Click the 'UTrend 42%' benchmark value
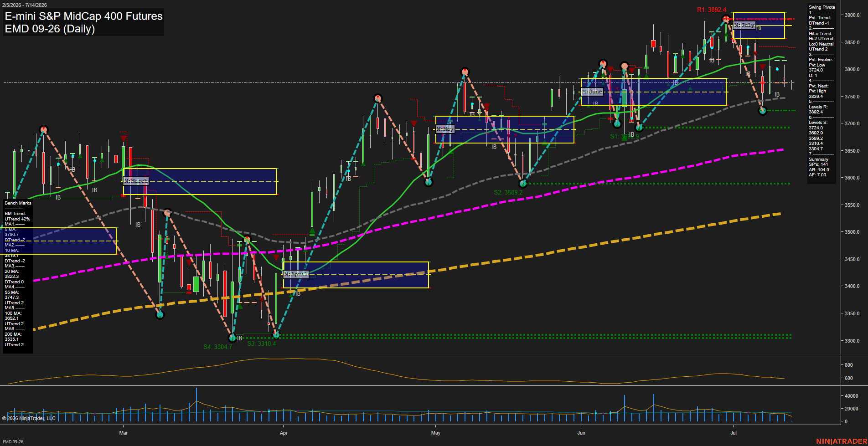Screen dimensions: 868x446 click(x=17, y=219)
